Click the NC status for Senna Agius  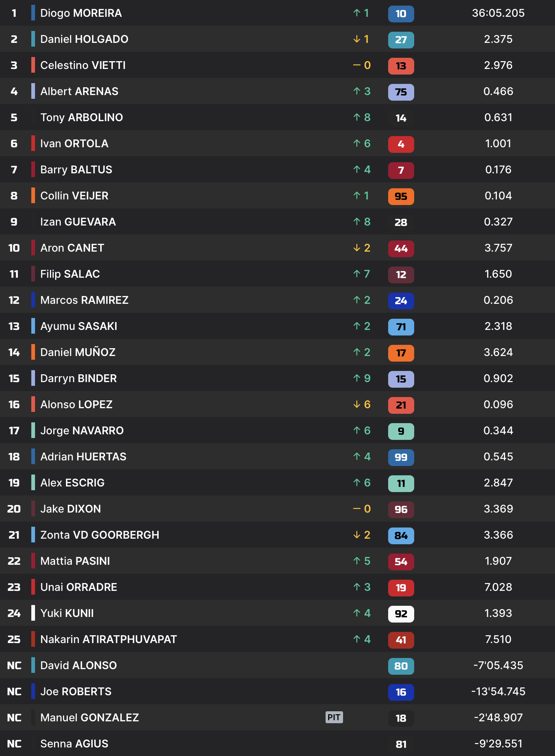click(x=14, y=744)
